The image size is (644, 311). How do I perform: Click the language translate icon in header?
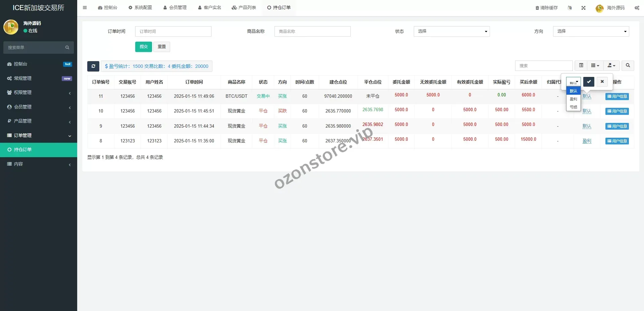569,8
